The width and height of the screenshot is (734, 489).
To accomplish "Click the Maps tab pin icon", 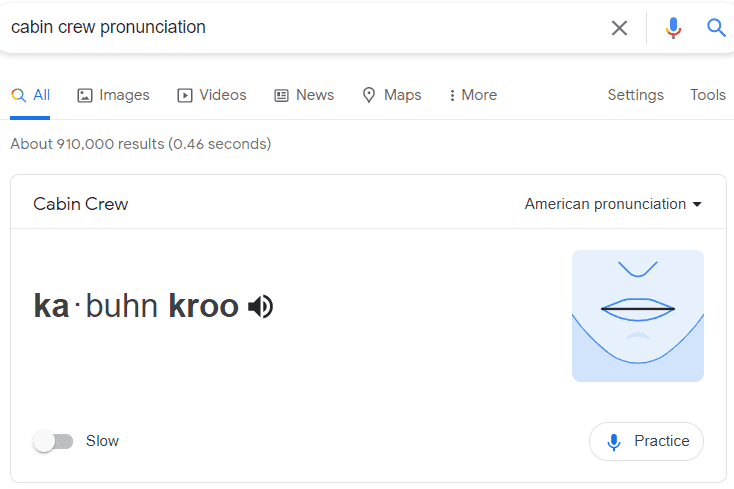I will pos(369,96).
